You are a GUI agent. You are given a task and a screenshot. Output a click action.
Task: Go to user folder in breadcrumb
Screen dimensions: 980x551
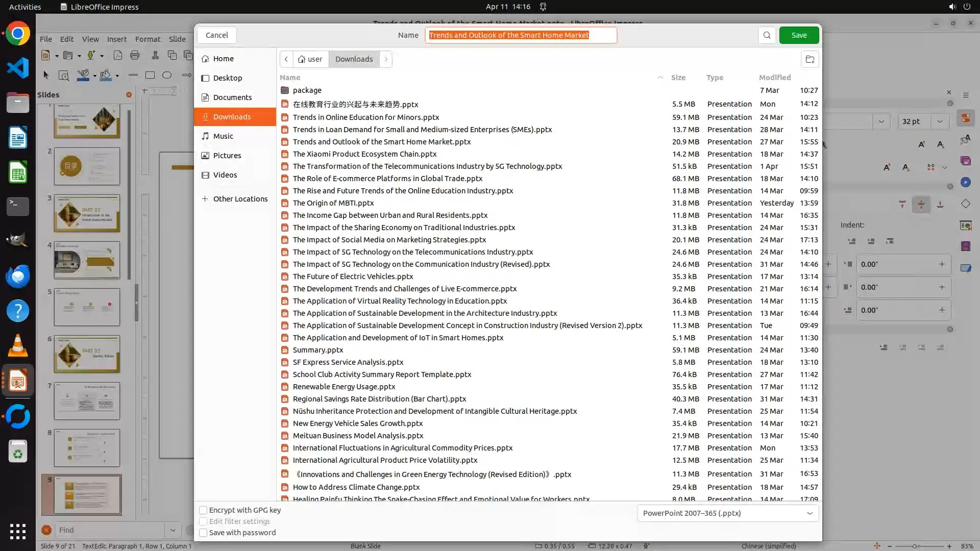click(x=310, y=59)
